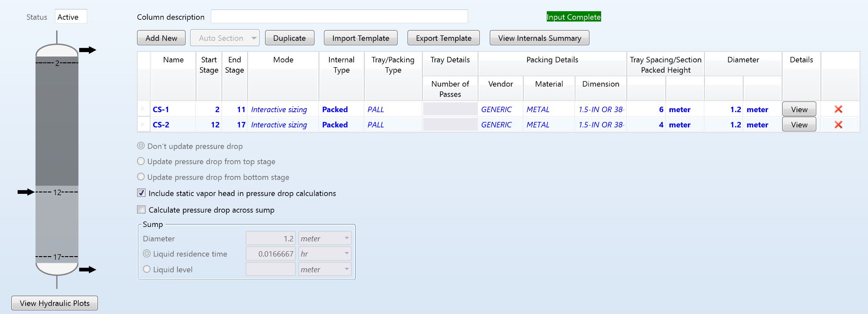Viewport: 868px width, 314px height.
Task: Select the CS-1 row expander arrow
Action: pos(143,109)
